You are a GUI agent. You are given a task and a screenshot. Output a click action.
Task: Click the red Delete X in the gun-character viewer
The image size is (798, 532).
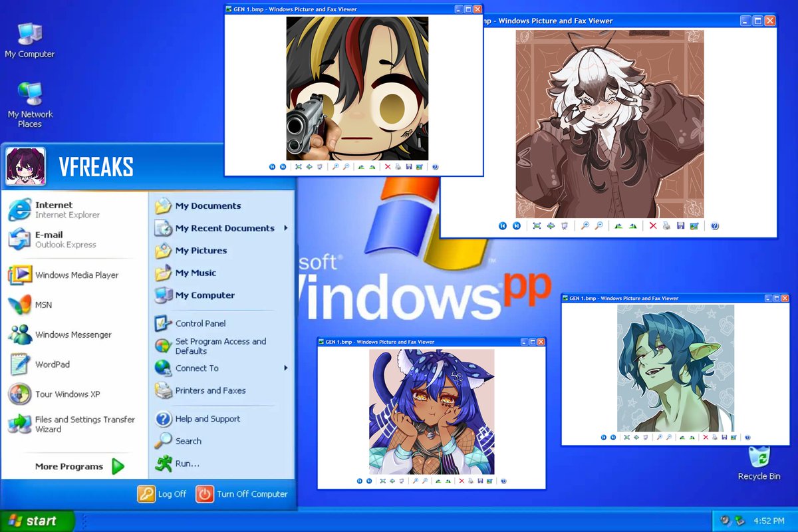point(388,167)
